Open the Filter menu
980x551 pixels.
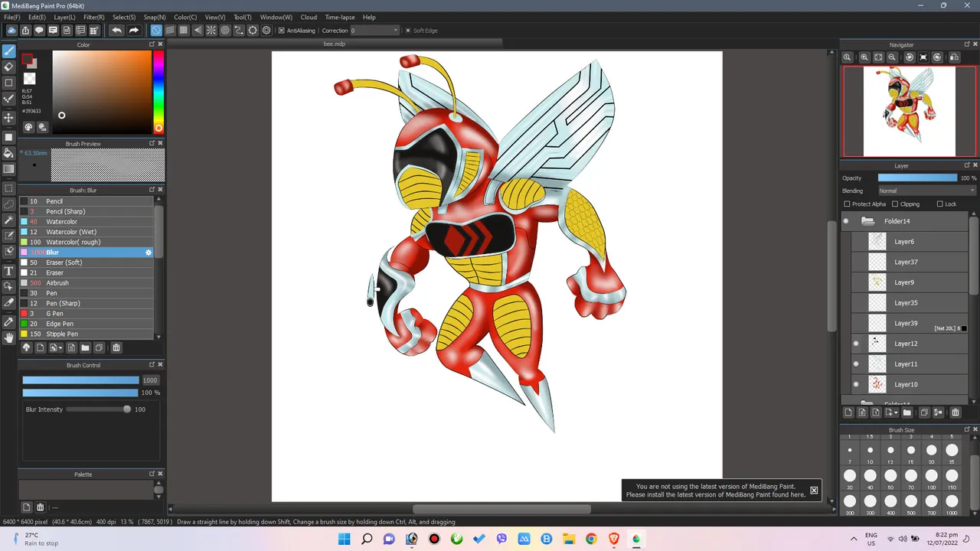93,17
